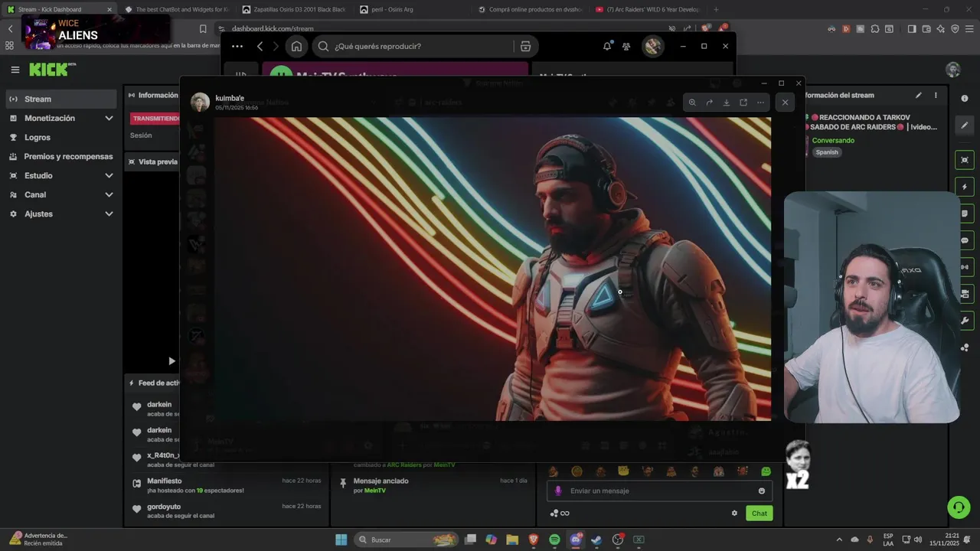Open Premios y recompensas

61,156
